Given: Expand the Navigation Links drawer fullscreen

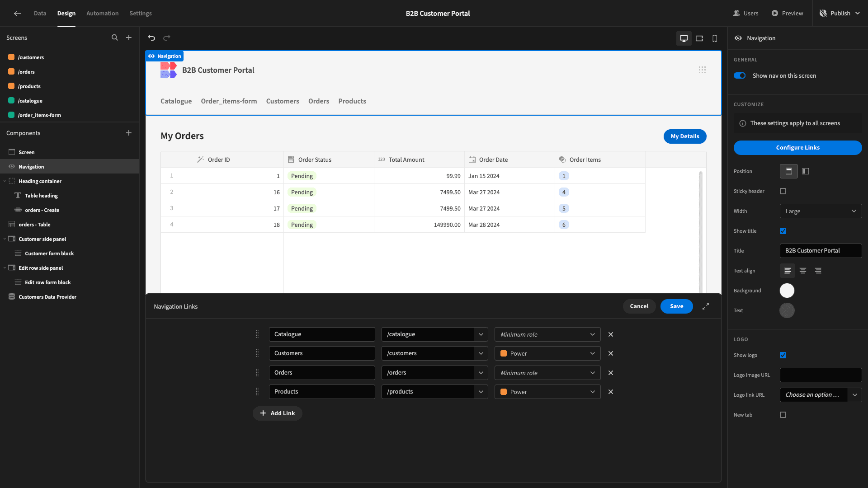Looking at the screenshot, I should [706, 306].
